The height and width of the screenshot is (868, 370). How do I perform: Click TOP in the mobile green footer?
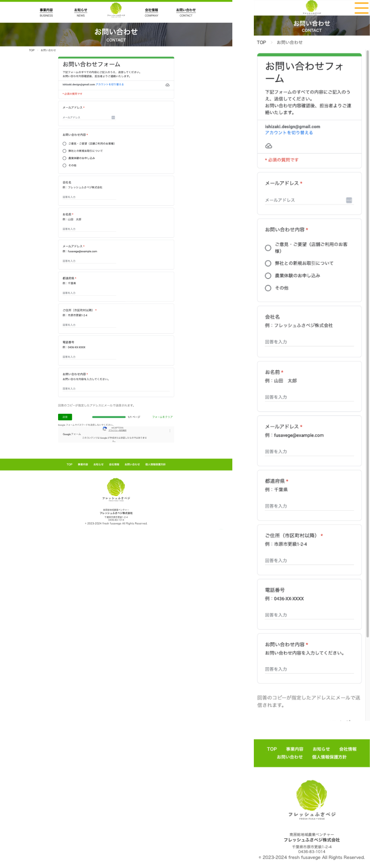[x=272, y=749]
